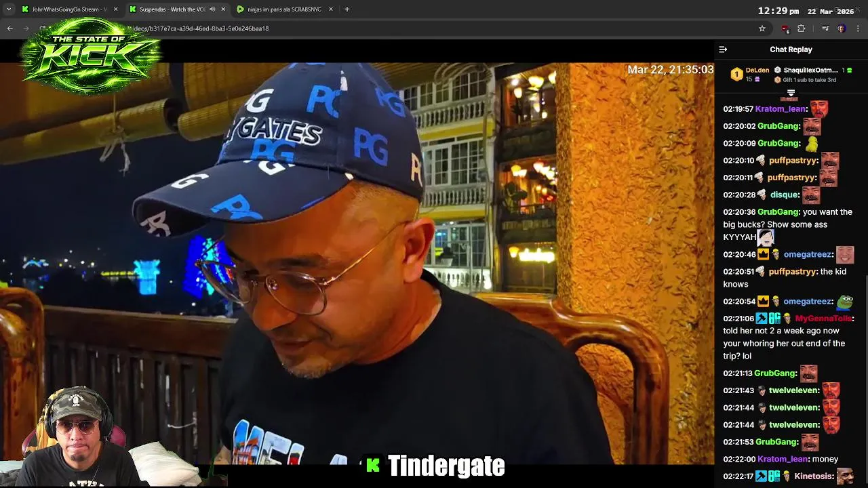Click the 22 Mar 2026 date display

831,12
